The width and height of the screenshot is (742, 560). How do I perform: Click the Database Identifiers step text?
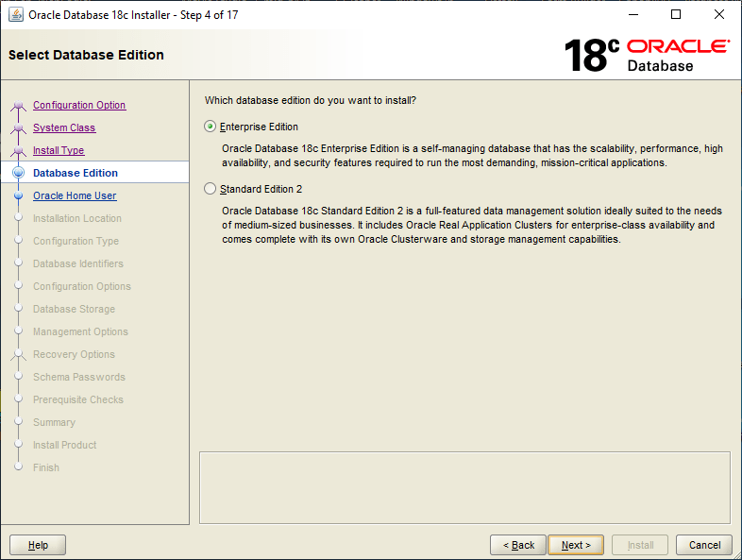point(78,263)
